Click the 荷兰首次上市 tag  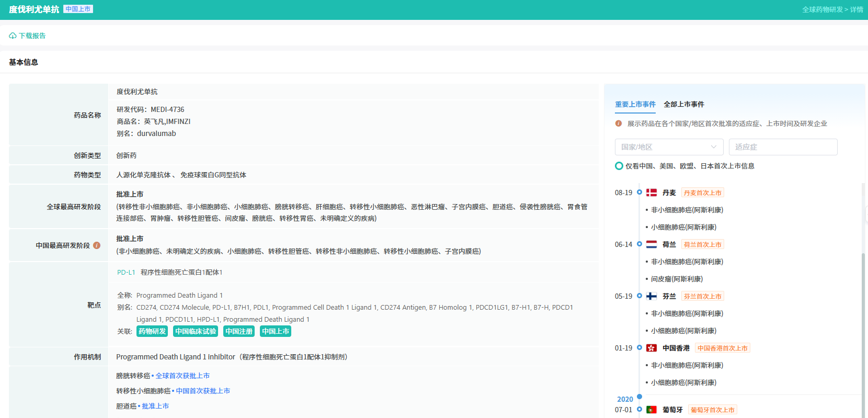703,244
